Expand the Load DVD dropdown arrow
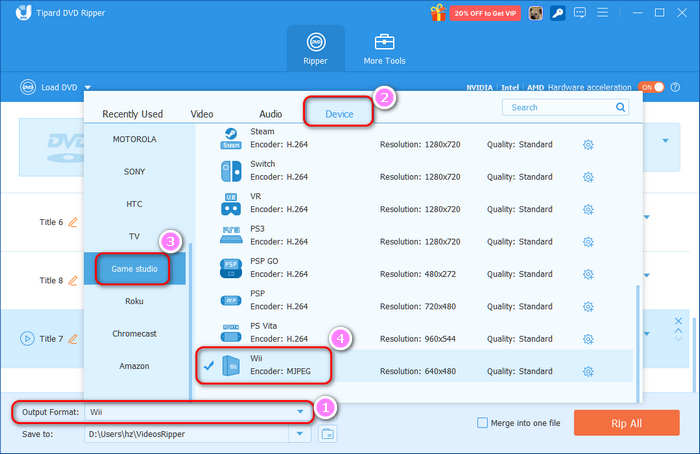 point(88,87)
